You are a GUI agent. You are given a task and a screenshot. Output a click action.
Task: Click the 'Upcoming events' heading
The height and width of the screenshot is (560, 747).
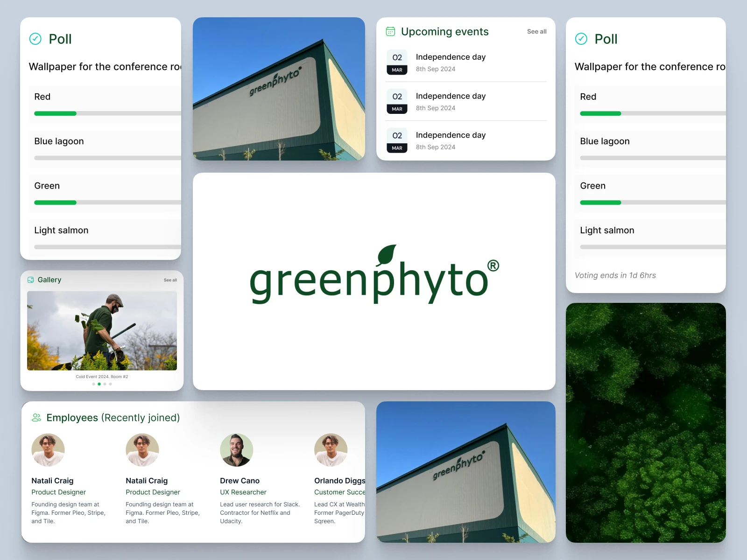445,32
